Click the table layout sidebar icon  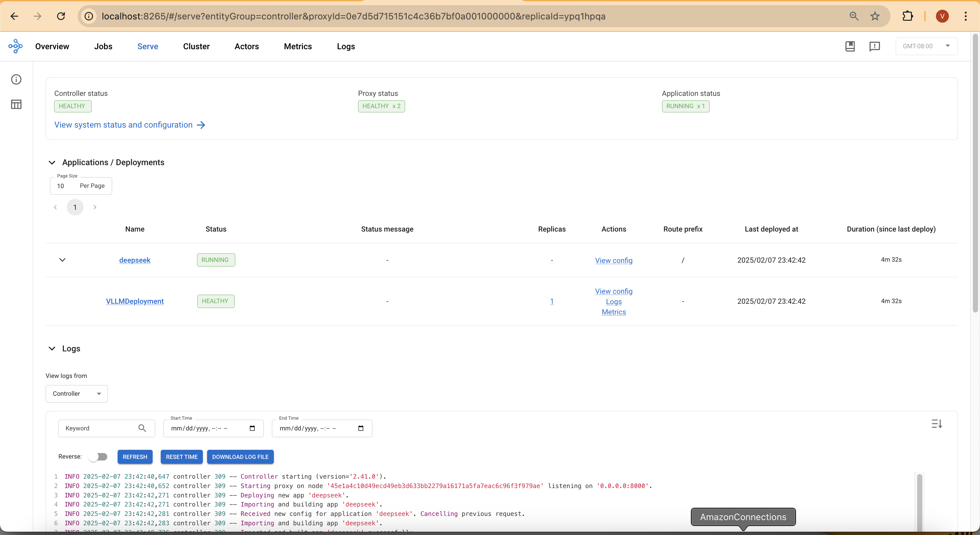(x=16, y=104)
